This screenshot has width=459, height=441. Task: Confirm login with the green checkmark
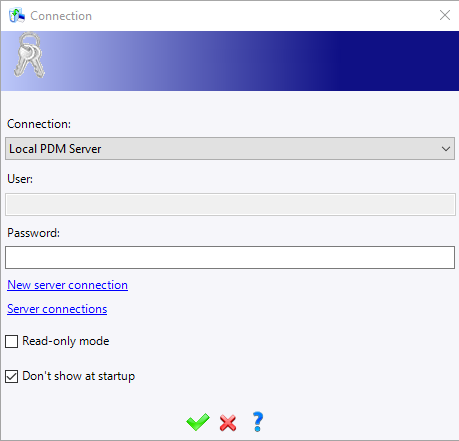tap(198, 422)
